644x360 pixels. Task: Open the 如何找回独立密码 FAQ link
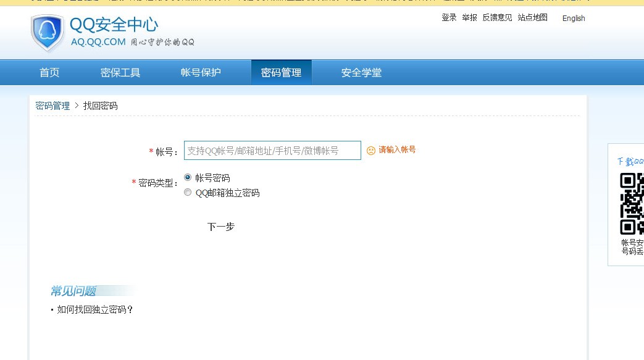point(95,310)
